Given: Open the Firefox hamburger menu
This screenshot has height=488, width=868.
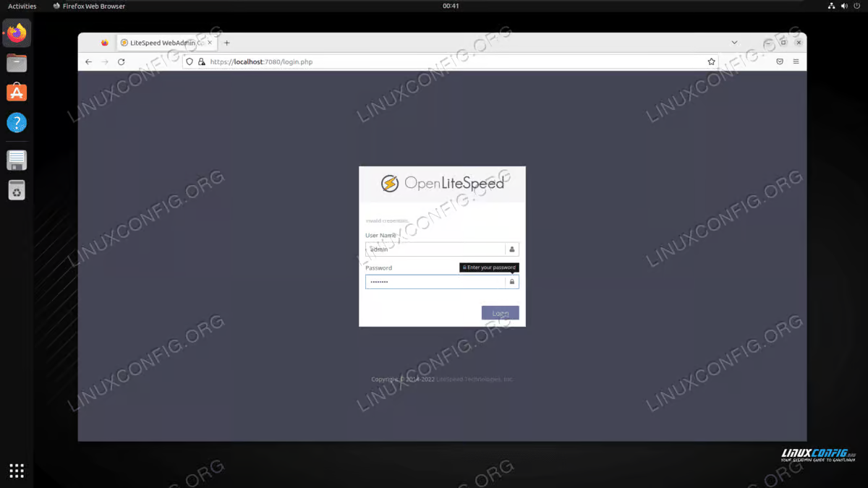Looking at the screenshot, I should [x=796, y=62].
